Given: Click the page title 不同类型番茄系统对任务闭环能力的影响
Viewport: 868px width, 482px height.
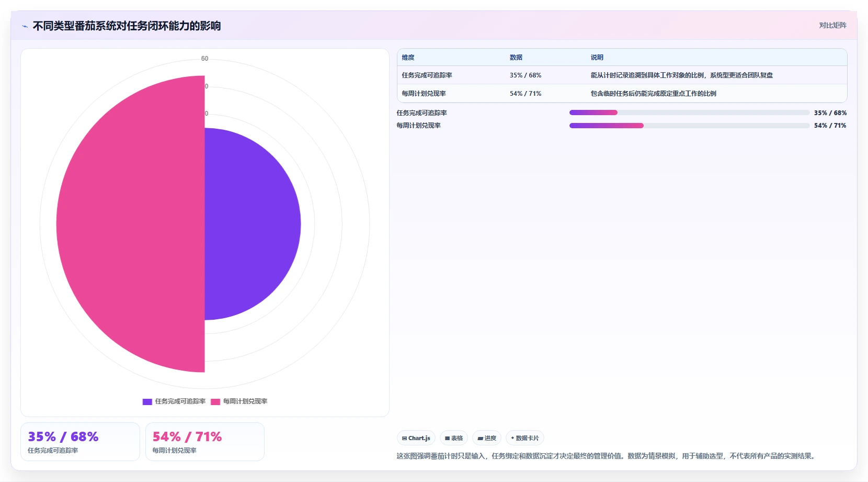Looking at the screenshot, I should click(127, 26).
